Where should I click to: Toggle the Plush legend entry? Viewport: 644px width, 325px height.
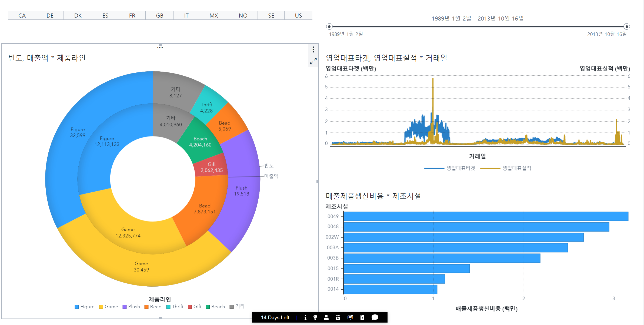tap(131, 307)
